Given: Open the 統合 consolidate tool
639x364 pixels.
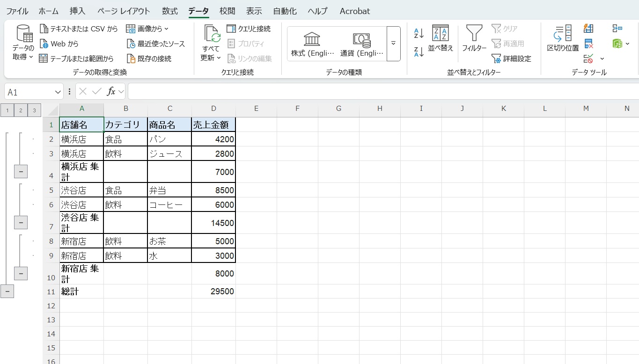Looking at the screenshot, I should (x=618, y=28).
